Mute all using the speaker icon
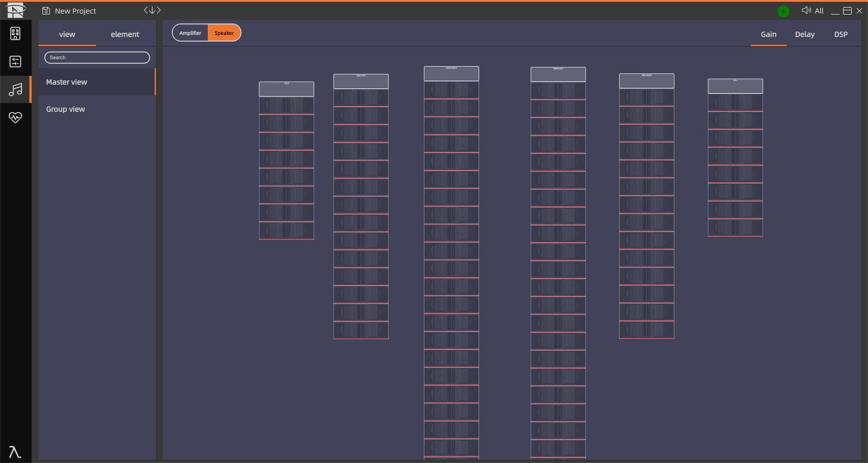This screenshot has width=868, height=463. (806, 10)
